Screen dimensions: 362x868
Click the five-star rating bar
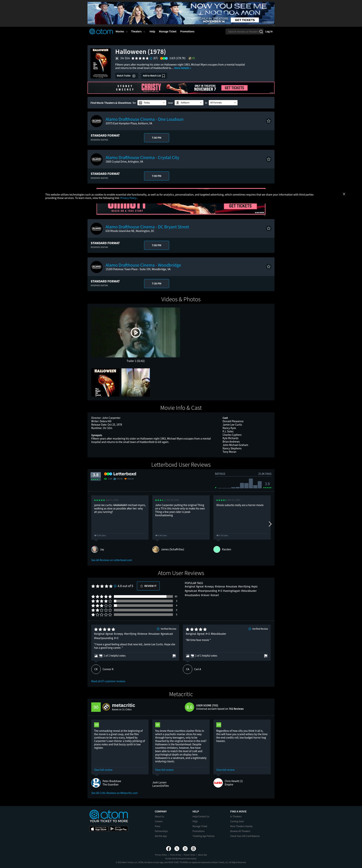coord(143,597)
